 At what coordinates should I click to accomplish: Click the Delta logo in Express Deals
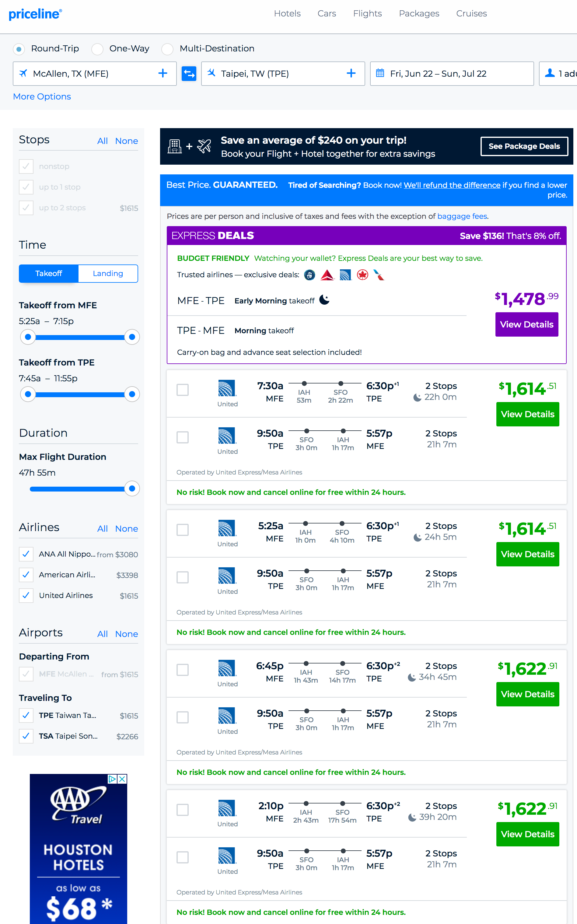(327, 275)
